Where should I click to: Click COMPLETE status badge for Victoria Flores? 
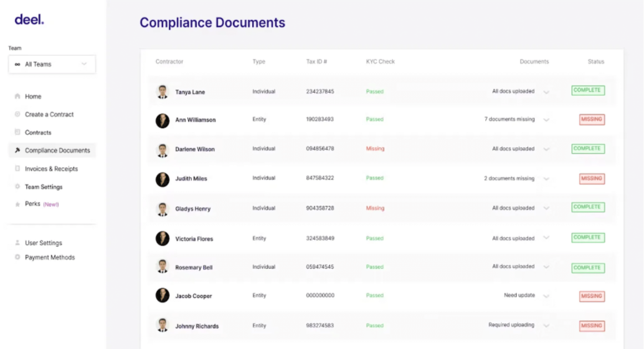coord(588,238)
